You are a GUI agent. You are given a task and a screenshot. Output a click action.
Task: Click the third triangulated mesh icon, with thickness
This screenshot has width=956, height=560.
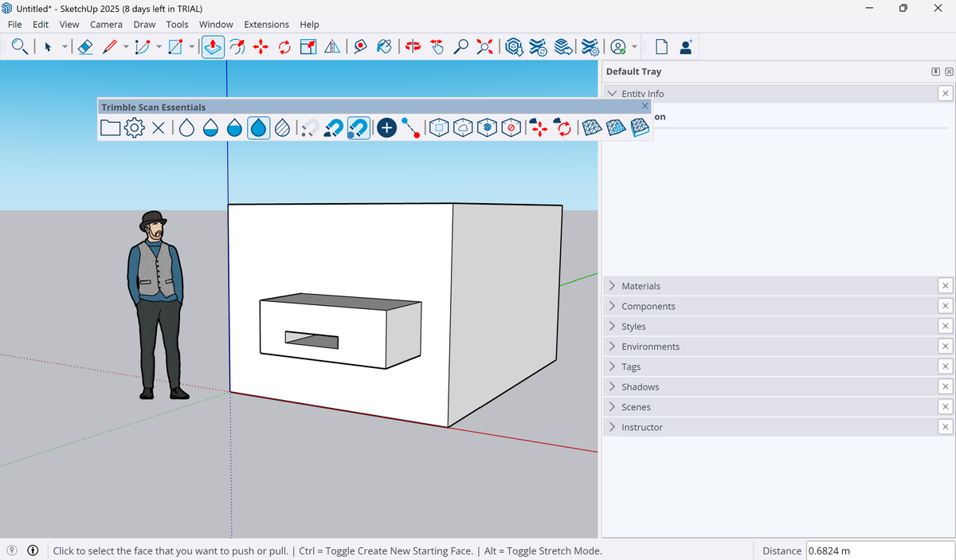click(x=640, y=127)
